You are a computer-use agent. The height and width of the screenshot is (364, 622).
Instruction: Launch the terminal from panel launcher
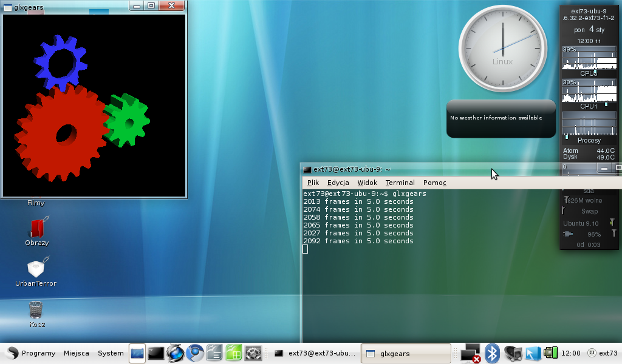click(x=156, y=353)
